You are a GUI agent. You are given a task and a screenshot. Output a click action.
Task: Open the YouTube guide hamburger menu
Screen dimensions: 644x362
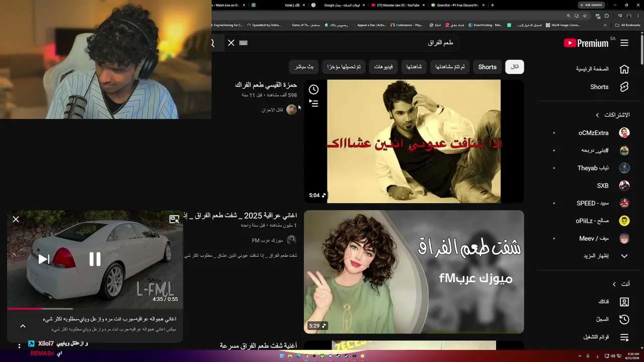coord(624,43)
